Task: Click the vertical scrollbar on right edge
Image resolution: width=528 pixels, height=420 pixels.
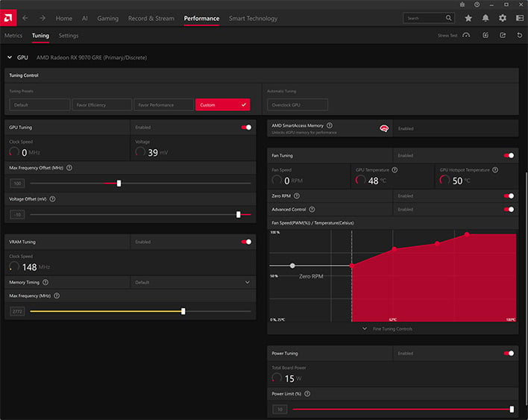Action: tap(526, 288)
